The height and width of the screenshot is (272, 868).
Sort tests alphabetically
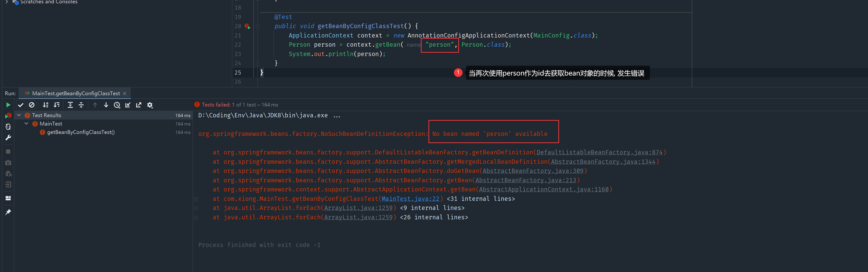pyautogui.click(x=46, y=105)
